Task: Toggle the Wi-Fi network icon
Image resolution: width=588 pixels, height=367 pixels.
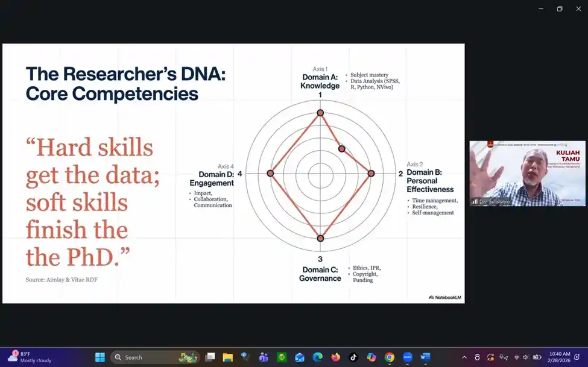Action: (x=516, y=357)
